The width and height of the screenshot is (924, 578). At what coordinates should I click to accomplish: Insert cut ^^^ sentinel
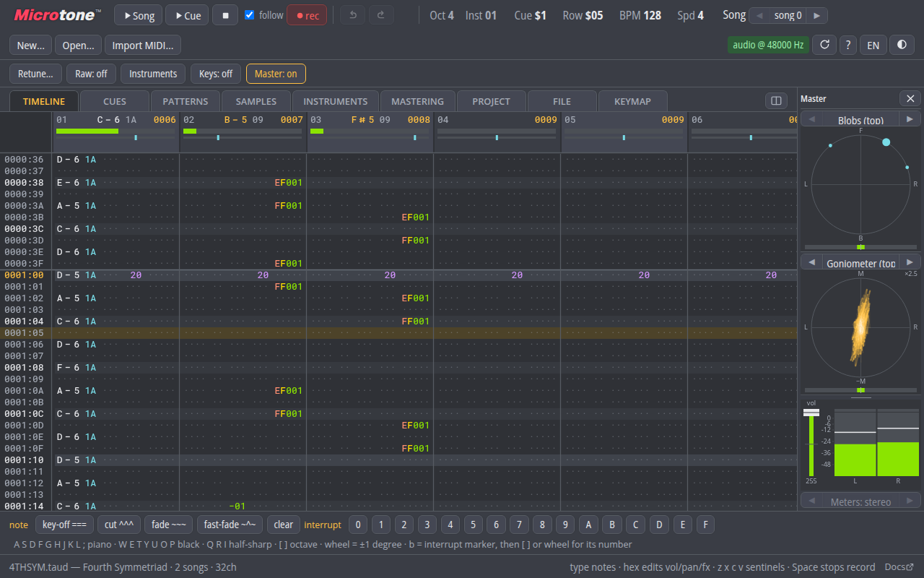(119, 525)
